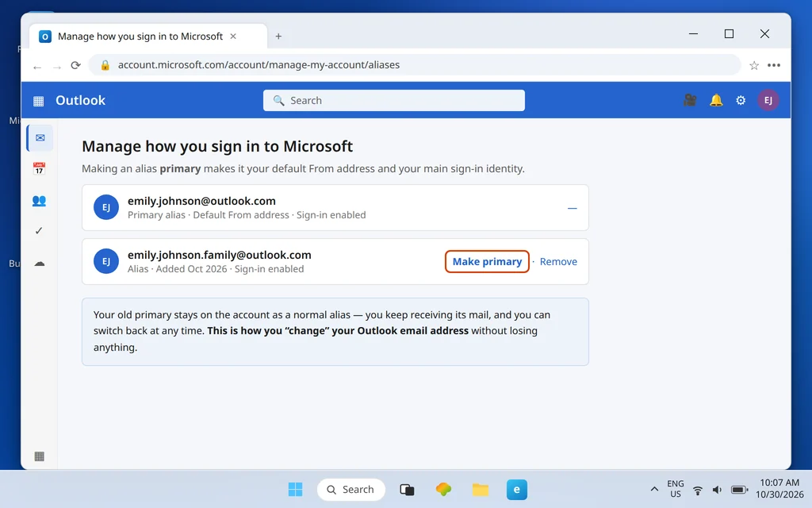The width and height of the screenshot is (812, 508).
Task: Open the Copilot taskbar icon
Action: click(443, 489)
